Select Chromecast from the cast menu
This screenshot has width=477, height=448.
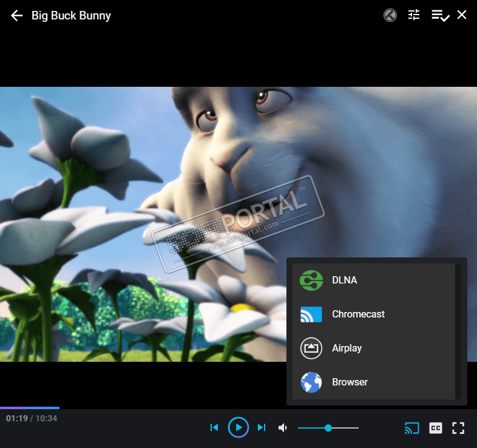pyautogui.click(x=374, y=314)
